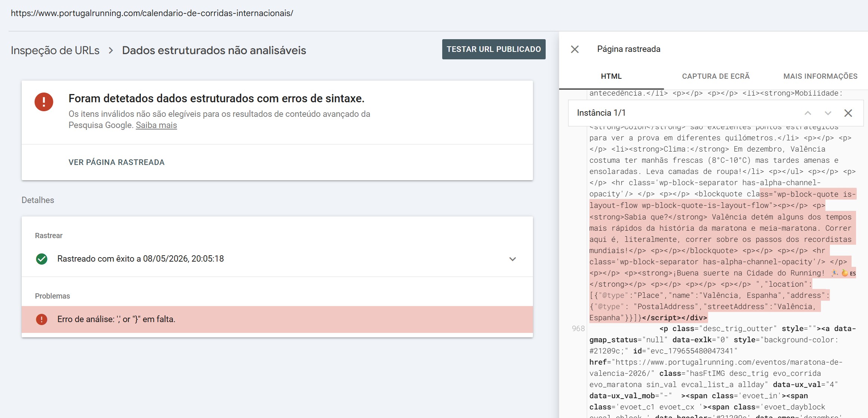The image size is (868, 418).
Task: Switch to the HTML tab
Action: [x=611, y=76]
